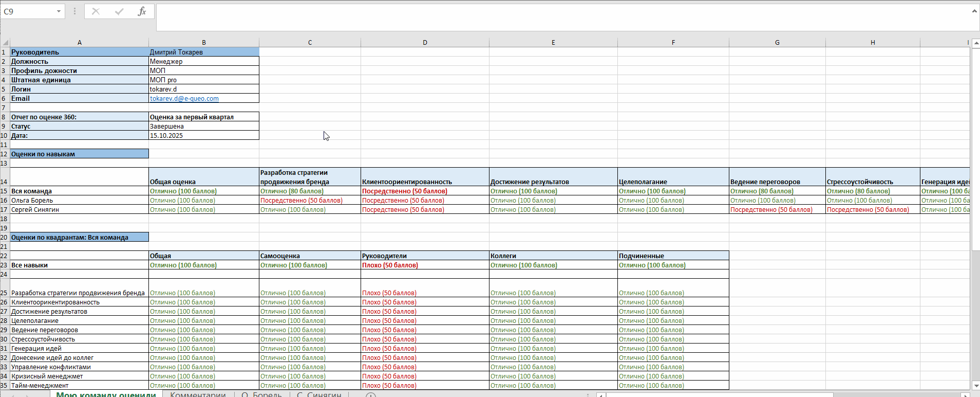
Task: Select the МОП pro value cell
Action: coord(204,80)
